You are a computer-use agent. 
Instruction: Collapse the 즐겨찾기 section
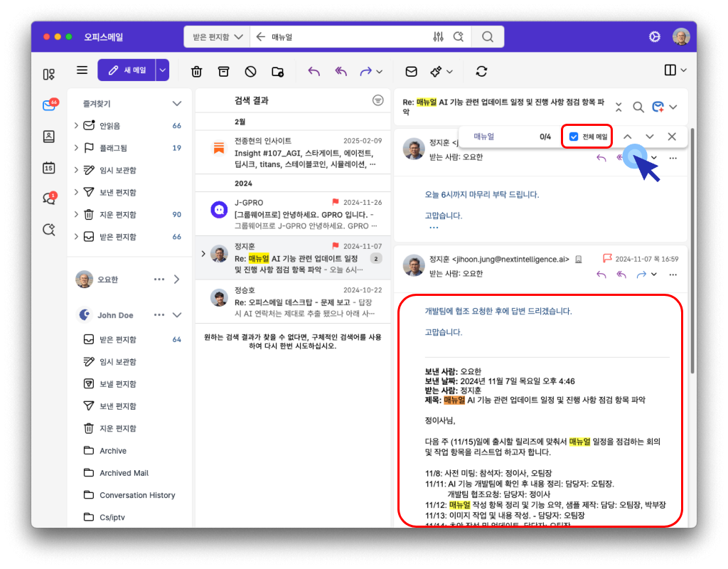point(177,104)
